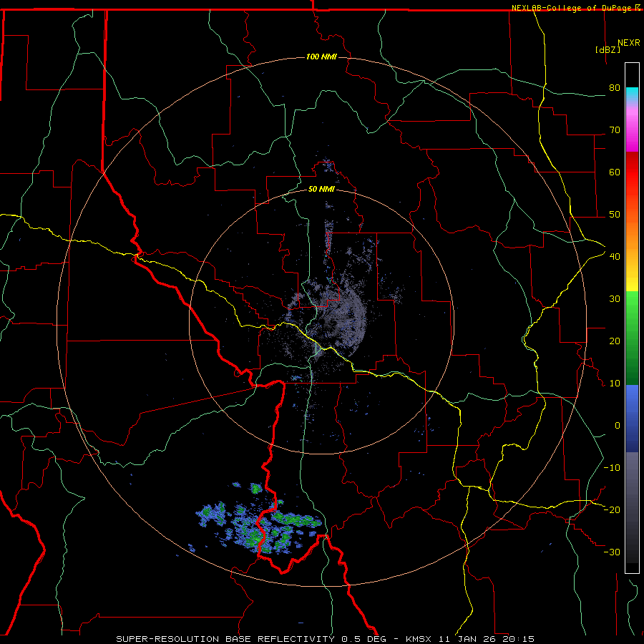
Task: Click the 80 dBZ scale value
Action: click(615, 88)
